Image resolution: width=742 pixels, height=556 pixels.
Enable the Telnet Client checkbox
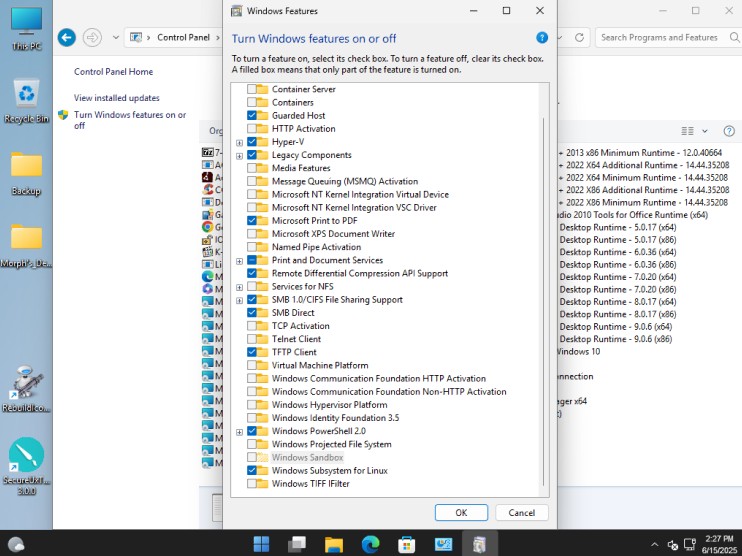[252, 339]
